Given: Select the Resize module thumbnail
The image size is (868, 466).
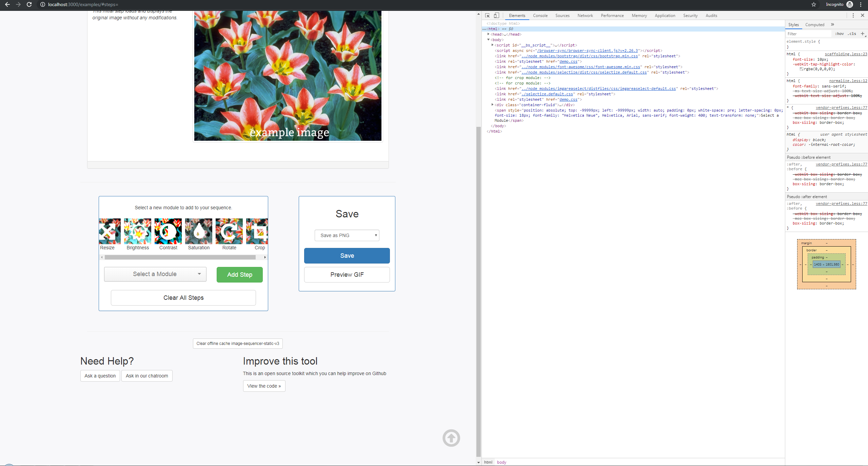Looking at the screenshot, I should (110, 231).
